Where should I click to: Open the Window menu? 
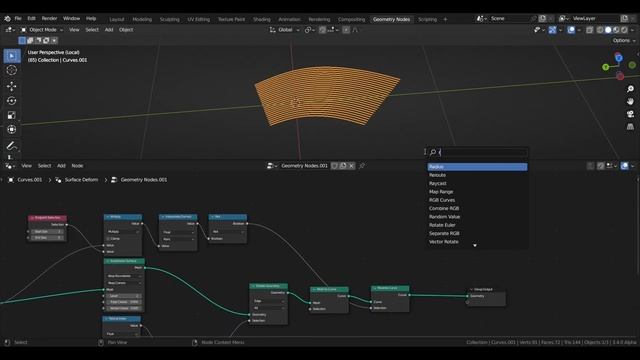point(71,19)
